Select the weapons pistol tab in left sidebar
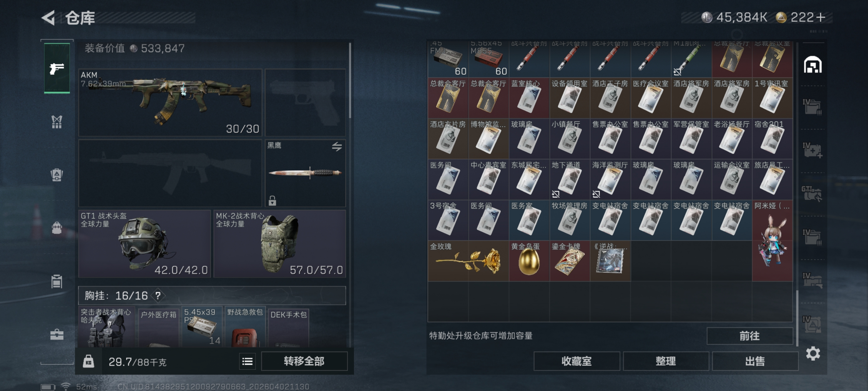This screenshot has width=868, height=391. pos(57,69)
